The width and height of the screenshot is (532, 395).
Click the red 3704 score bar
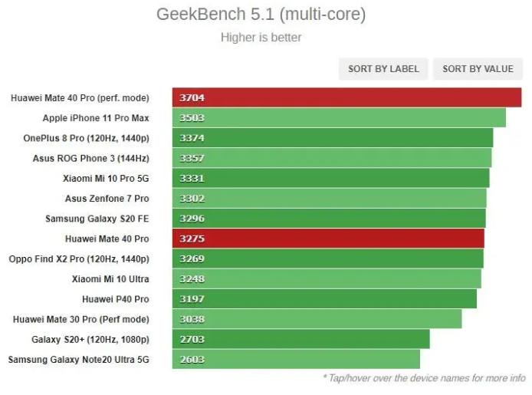[346, 98]
